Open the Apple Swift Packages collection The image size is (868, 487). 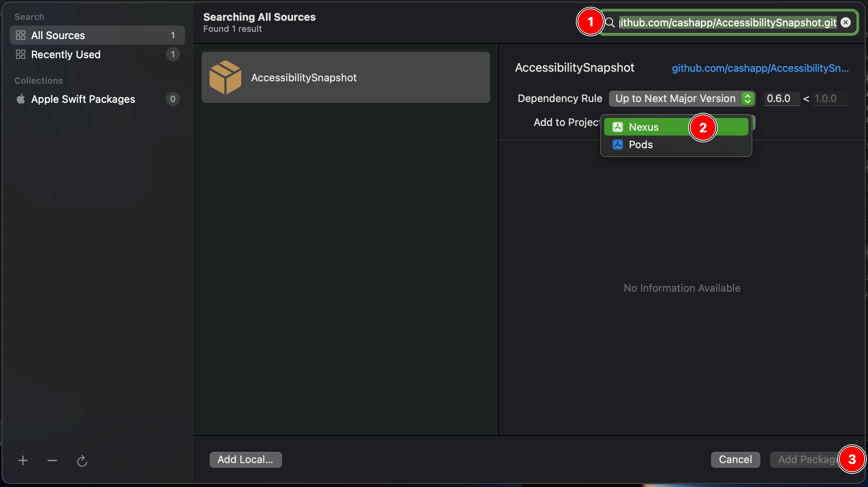pos(97,99)
